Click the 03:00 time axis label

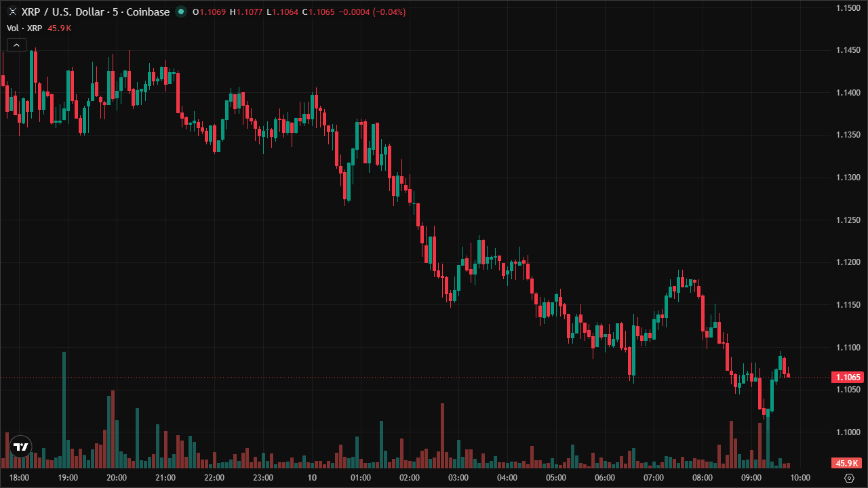458,478
